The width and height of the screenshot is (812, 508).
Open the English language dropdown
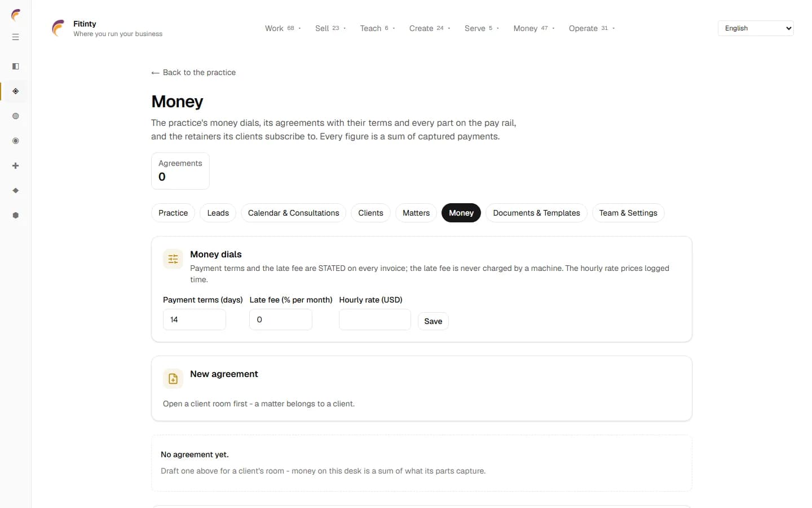coord(756,28)
